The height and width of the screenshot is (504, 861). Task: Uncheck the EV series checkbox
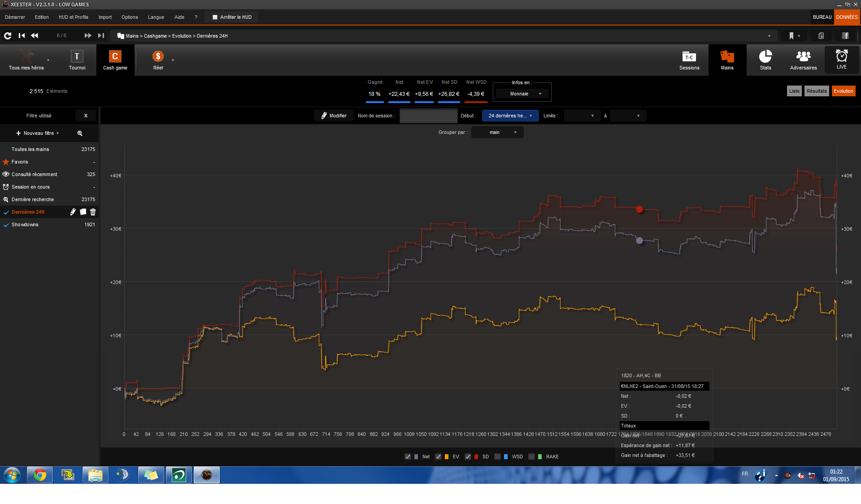point(438,457)
